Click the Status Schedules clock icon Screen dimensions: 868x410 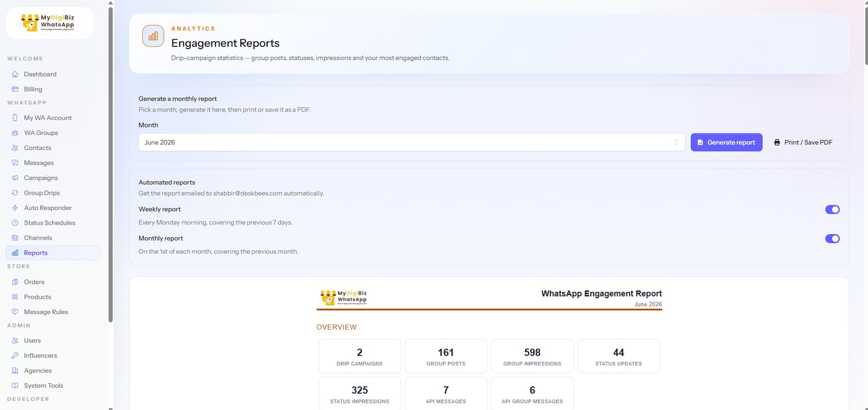[x=15, y=223]
